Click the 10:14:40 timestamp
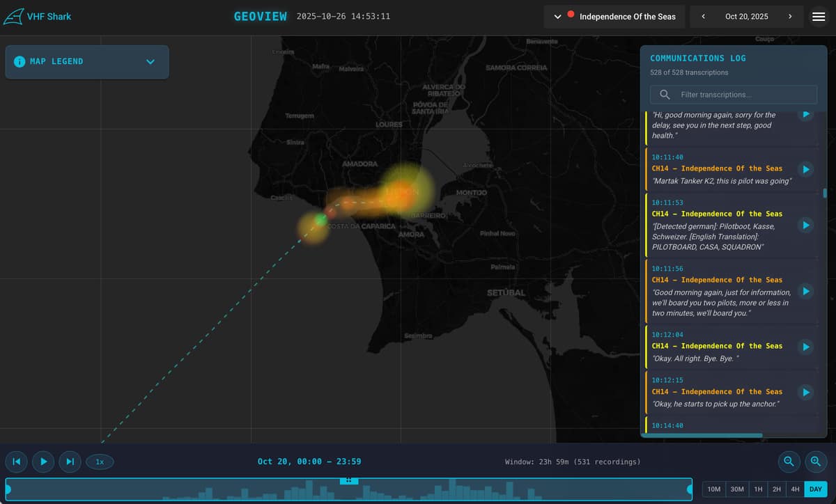 point(667,425)
